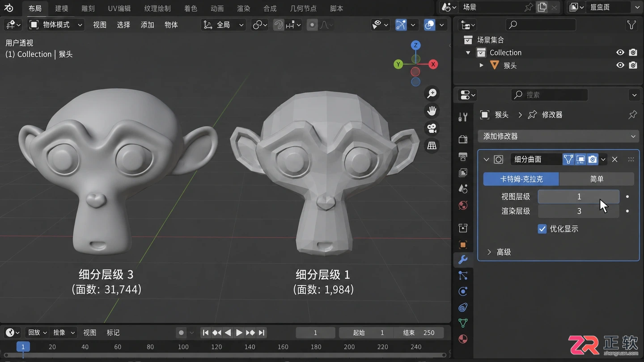Screen dimensions: 644x362
Task: Open the editor type dropdown in 3D viewport
Action: coord(13,25)
